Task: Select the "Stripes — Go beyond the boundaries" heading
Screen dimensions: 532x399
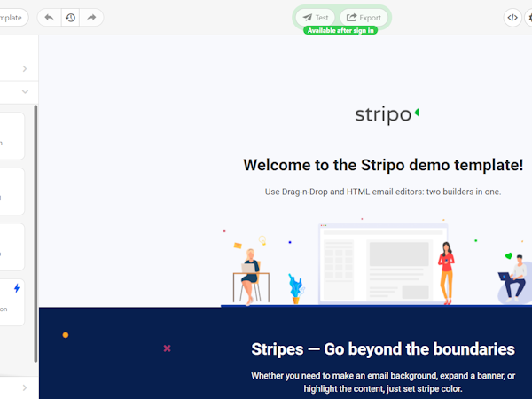Action: coord(383,349)
